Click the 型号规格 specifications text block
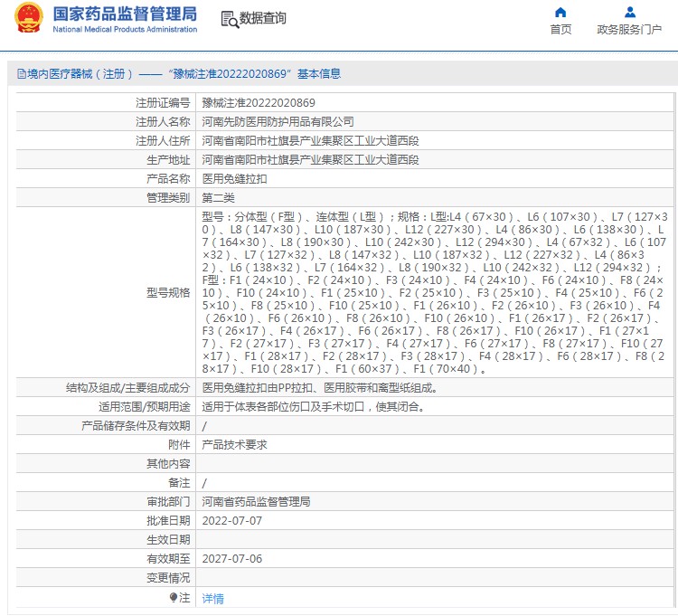The image size is (678, 616). (435, 293)
